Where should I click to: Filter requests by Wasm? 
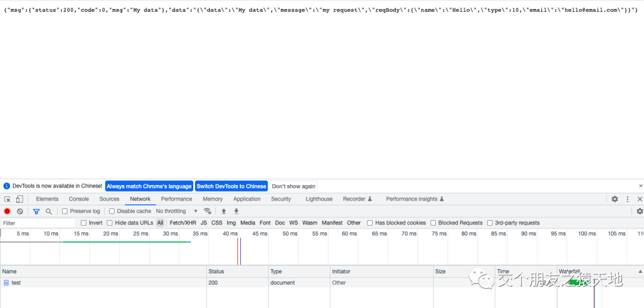pos(309,223)
